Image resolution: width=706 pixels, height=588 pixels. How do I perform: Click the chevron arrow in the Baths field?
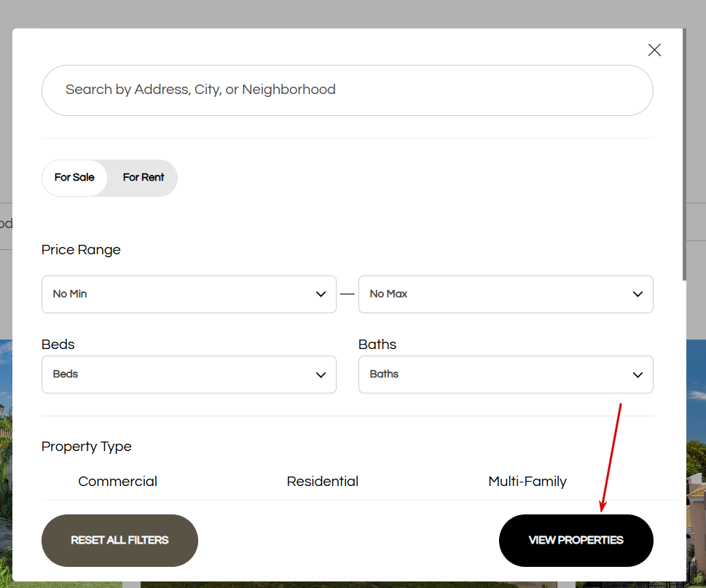[638, 375]
